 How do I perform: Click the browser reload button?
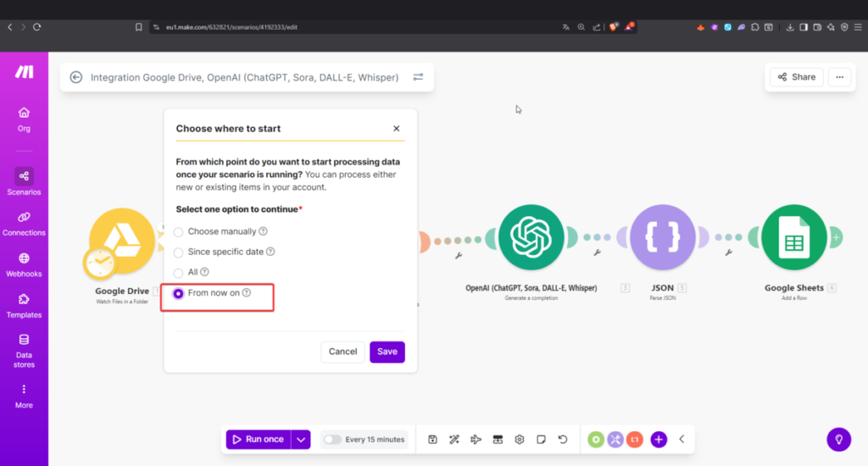(x=37, y=26)
